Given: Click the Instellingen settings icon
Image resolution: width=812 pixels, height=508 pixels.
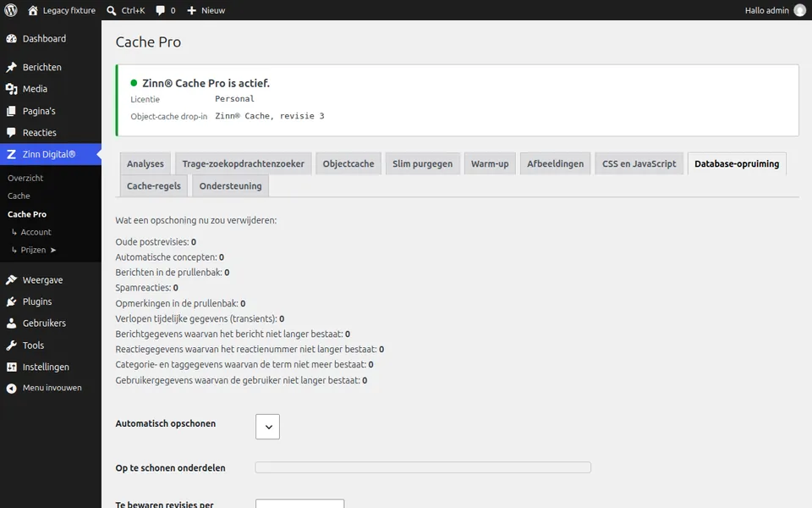Looking at the screenshot, I should tap(11, 367).
